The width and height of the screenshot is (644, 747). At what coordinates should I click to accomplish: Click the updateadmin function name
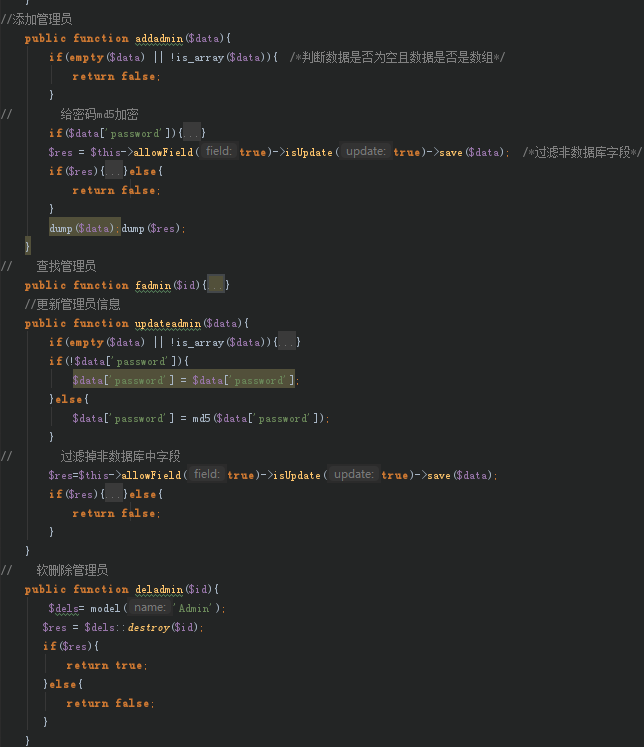point(168,323)
